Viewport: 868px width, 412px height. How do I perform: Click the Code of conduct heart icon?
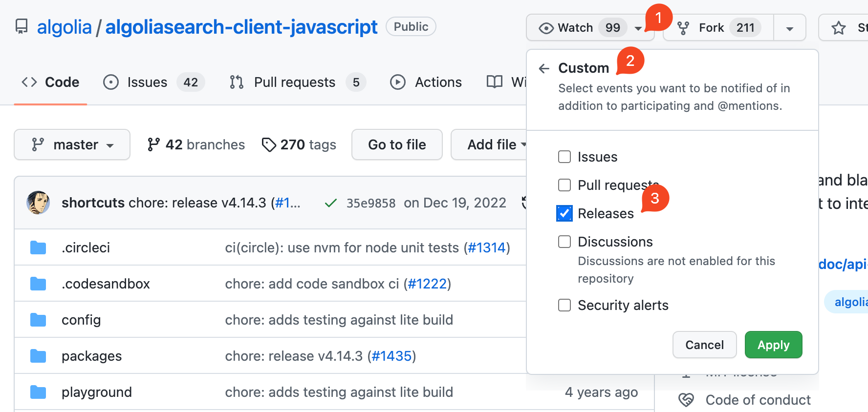[x=686, y=400]
